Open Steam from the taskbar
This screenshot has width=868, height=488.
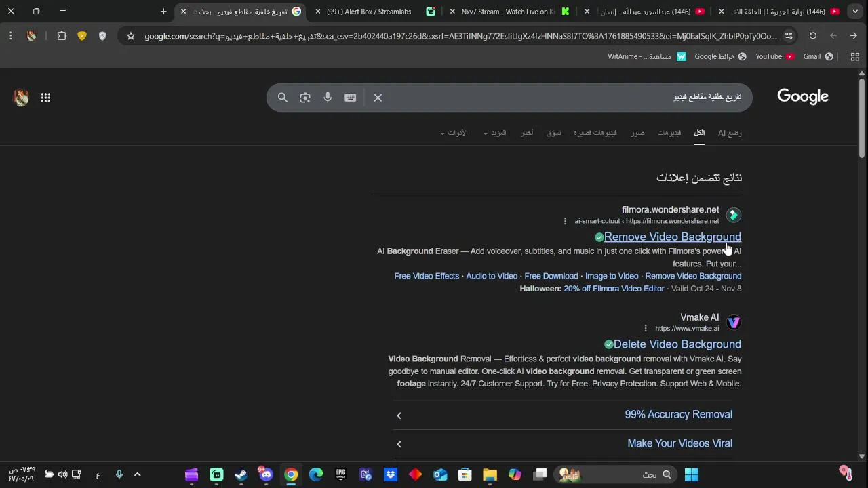pos(241,474)
